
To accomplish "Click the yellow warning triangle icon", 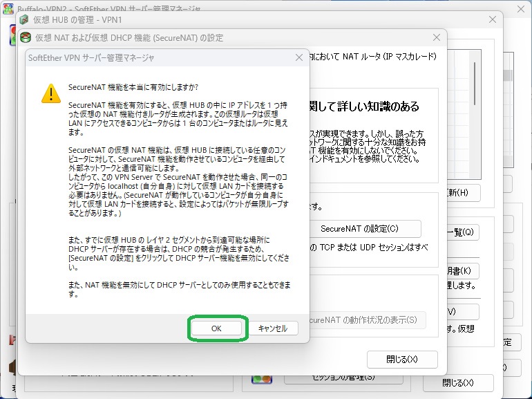I will [x=51, y=93].
